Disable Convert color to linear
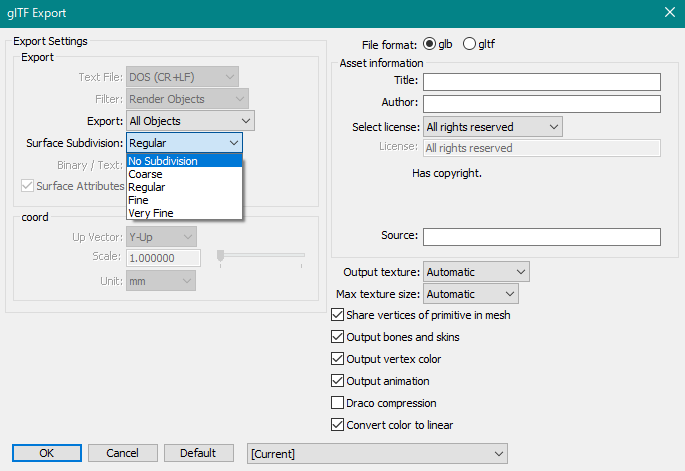 tap(338, 425)
